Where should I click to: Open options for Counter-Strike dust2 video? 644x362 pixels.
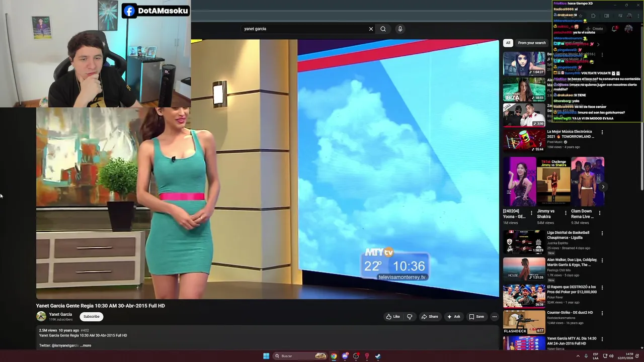pyautogui.click(x=602, y=313)
